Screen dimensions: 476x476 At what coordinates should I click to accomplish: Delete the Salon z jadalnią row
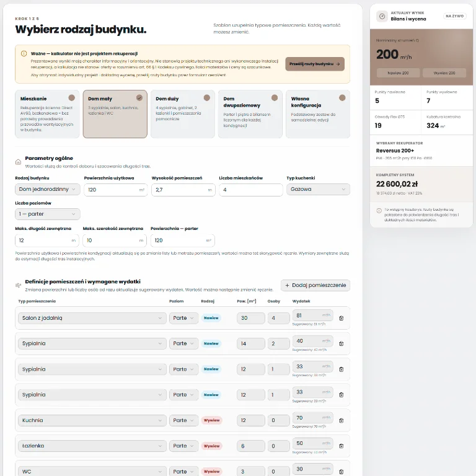point(342,318)
